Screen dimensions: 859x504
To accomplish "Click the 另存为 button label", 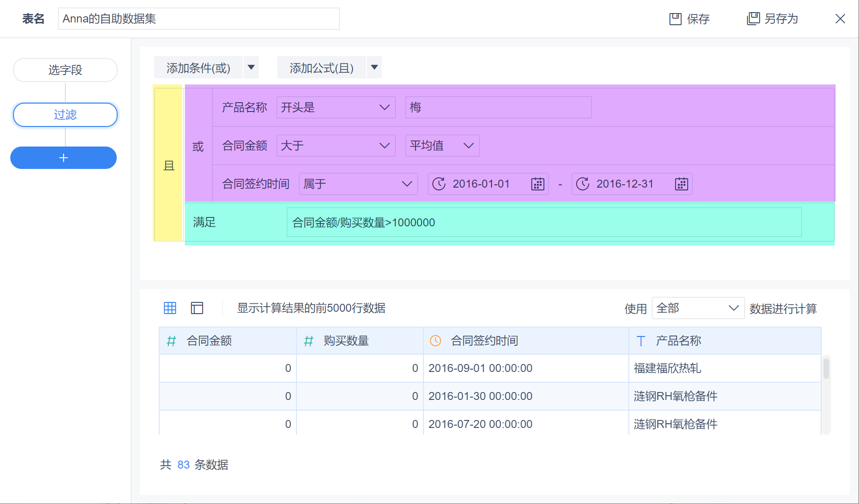I will click(x=782, y=19).
